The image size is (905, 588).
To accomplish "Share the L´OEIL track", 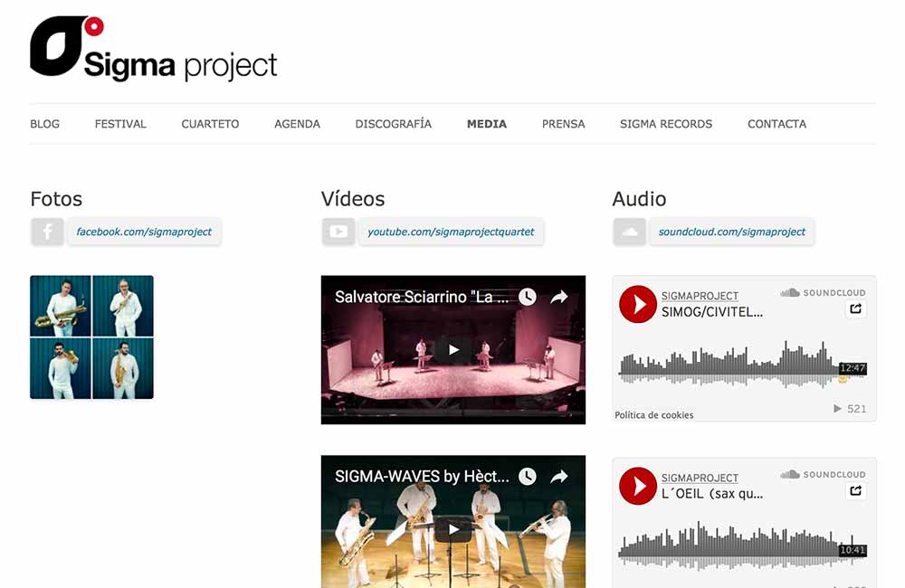I will [855, 490].
